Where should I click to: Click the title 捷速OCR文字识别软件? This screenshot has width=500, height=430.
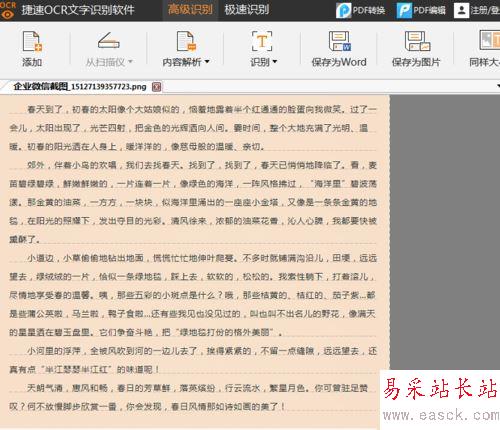tap(78, 10)
